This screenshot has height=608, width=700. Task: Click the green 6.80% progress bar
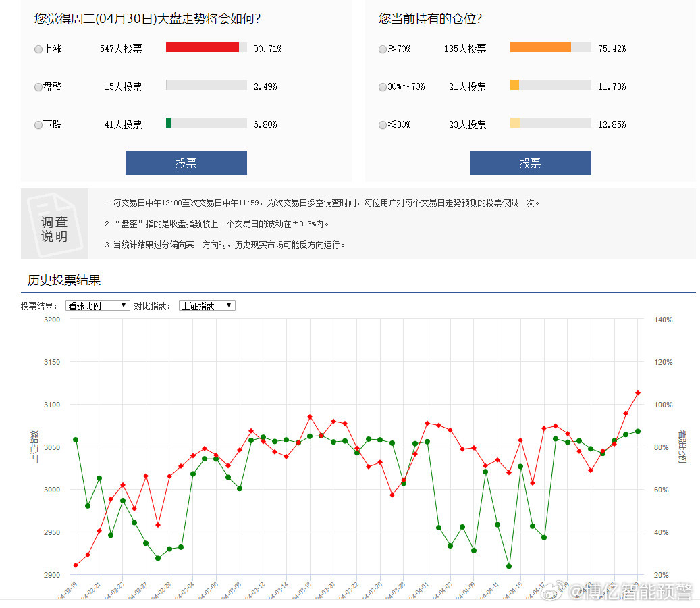pos(167,124)
